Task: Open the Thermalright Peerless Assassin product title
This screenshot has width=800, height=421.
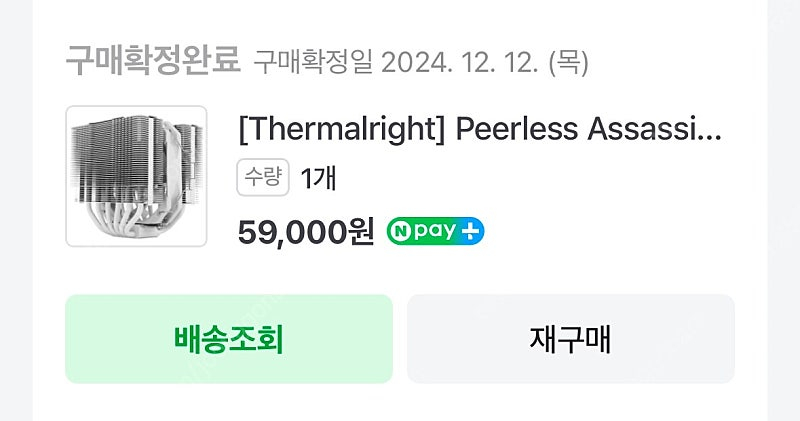Action: [479, 129]
